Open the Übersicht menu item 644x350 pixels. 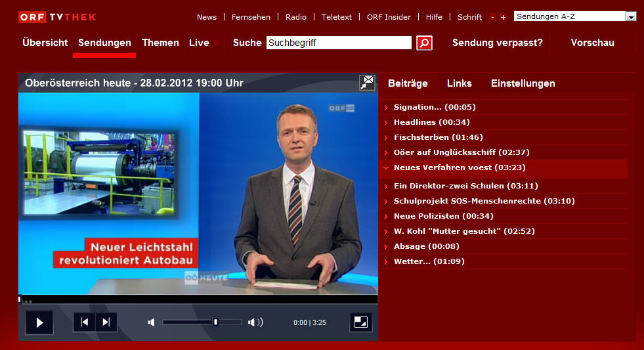coord(45,43)
